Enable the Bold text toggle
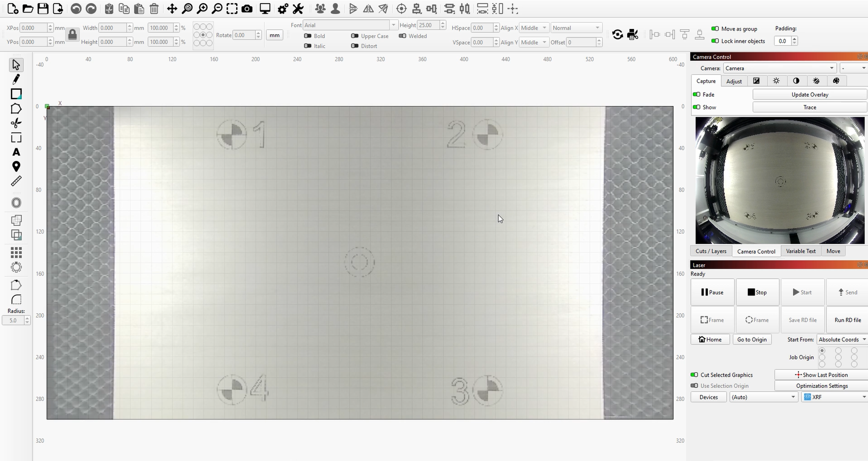Image resolution: width=868 pixels, height=461 pixels. click(308, 36)
